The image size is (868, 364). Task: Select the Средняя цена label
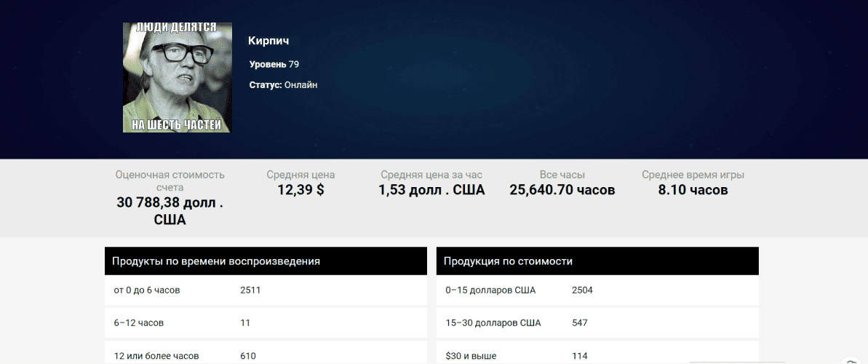coord(300,175)
